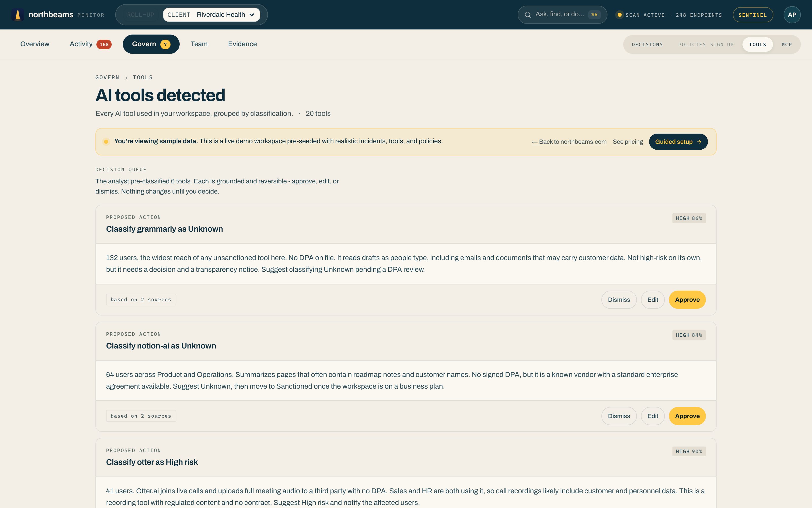Click the HIGH 90% confidence badge
The height and width of the screenshot is (508, 812).
[x=689, y=451]
